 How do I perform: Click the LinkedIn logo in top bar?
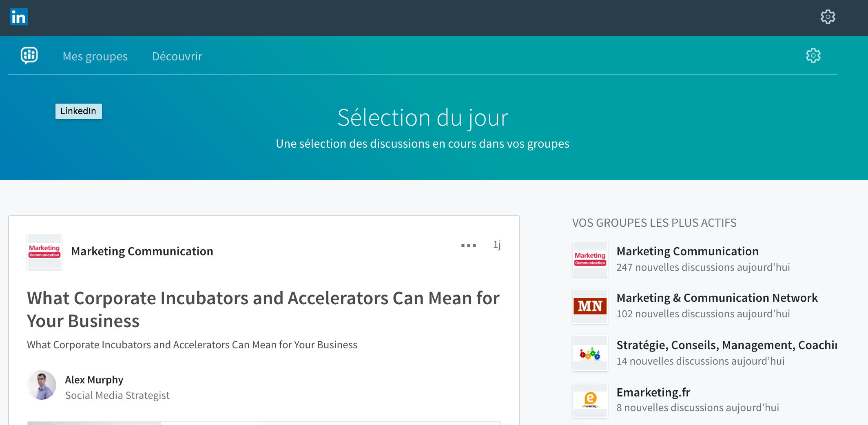pyautogui.click(x=19, y=17)
